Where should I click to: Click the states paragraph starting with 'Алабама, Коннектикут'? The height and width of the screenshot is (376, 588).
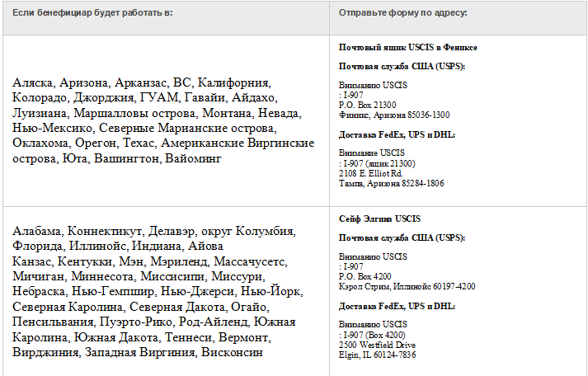(x=158, y=292)
